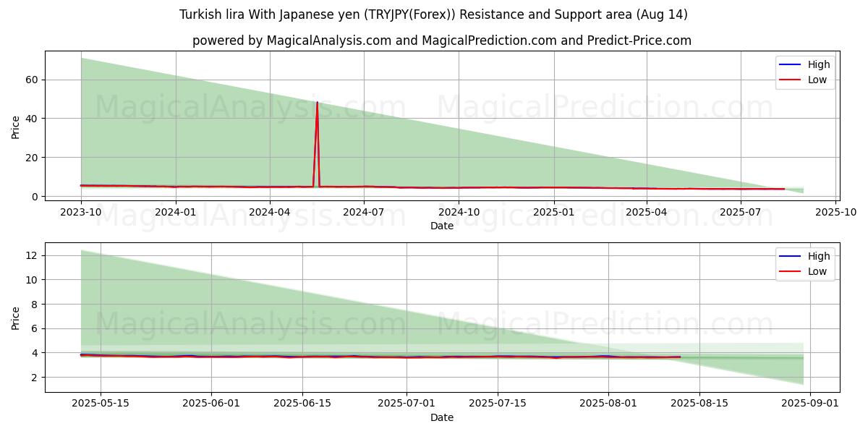Click the '2025-07' tick label in top chart

(x=742, y=211)
